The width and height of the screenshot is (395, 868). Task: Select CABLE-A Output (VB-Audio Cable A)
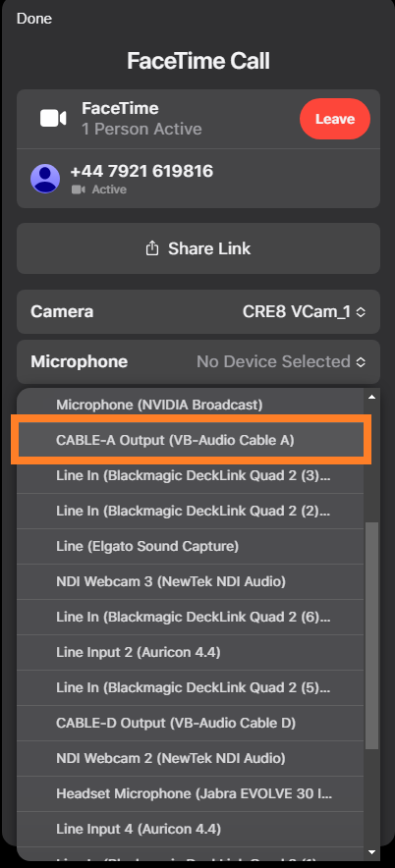(191, 440)
